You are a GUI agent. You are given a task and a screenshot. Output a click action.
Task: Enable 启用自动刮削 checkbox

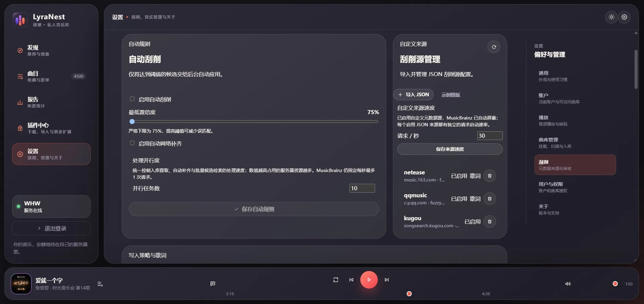click(132, 99)
